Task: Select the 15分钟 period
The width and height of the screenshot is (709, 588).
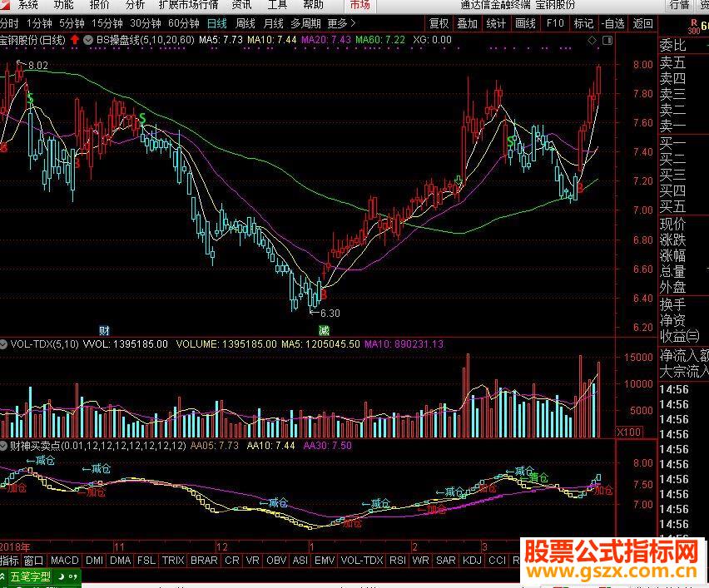Action: click(x=107, y=23)
